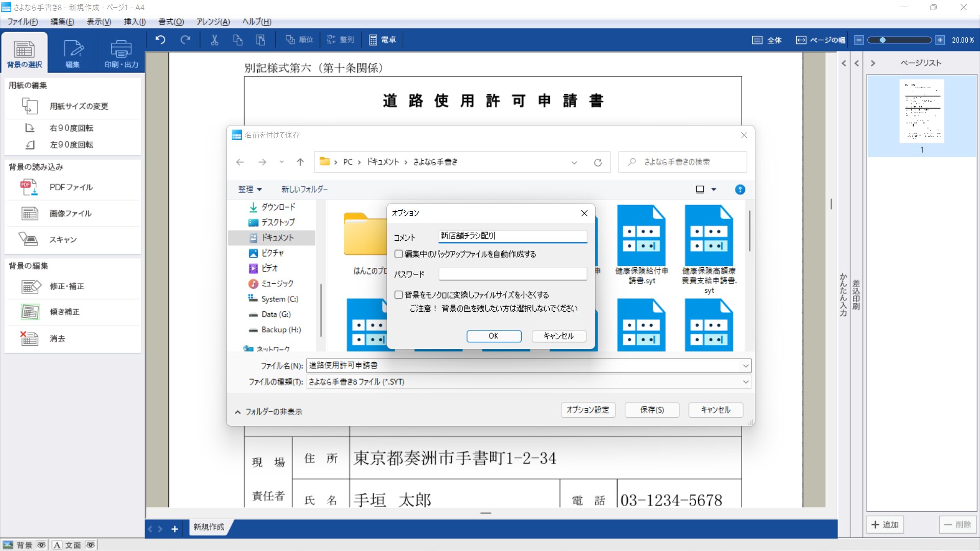Open the 挿入 menu
Viewport: 980px width, 551px height.
click(x=135, y=21)
